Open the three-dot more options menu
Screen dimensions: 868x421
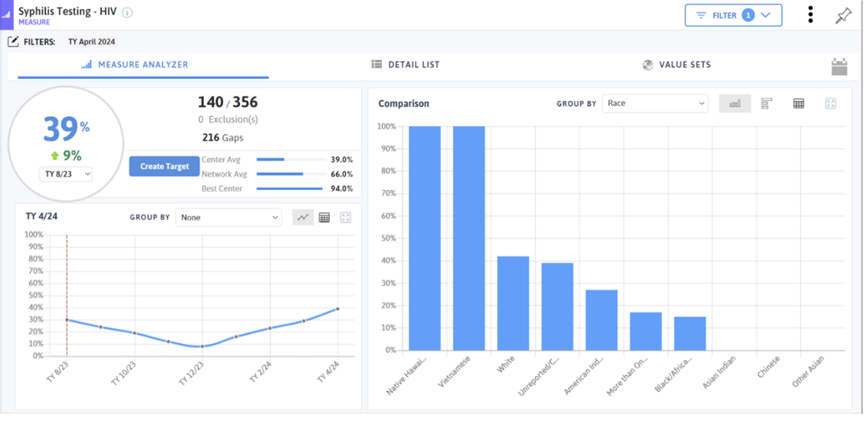pyautogui.click(x=810, y=15)
